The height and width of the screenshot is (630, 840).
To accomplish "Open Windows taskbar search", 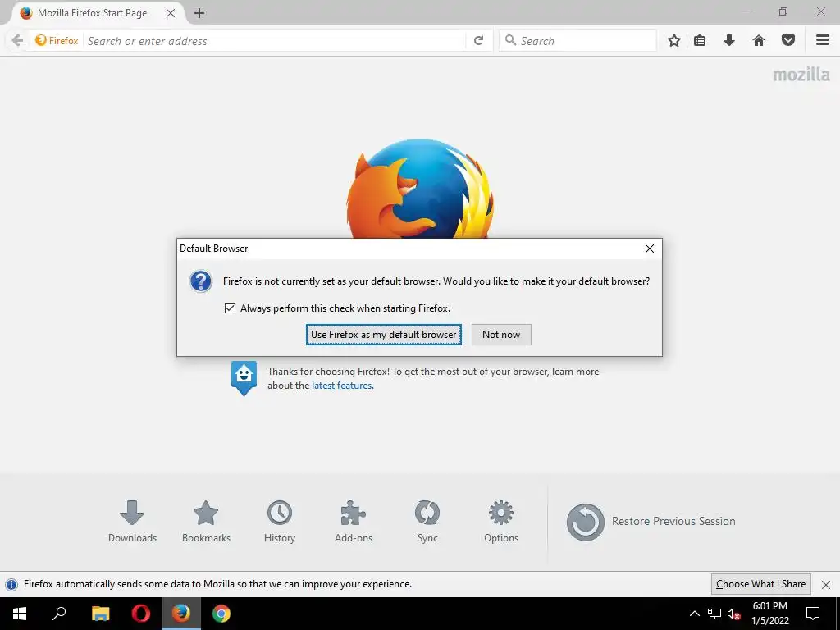I will [59, 614].
